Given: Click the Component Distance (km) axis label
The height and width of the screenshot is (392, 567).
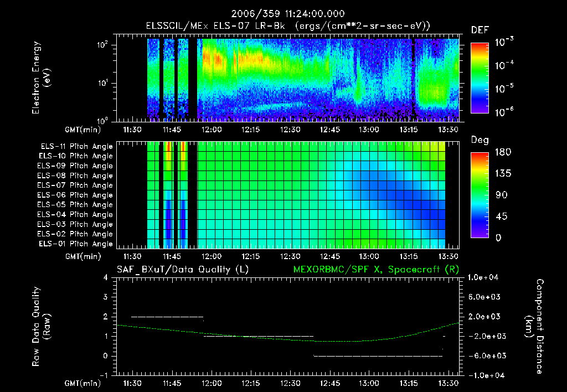Looking at the screenshot, I should click(534, 327).
